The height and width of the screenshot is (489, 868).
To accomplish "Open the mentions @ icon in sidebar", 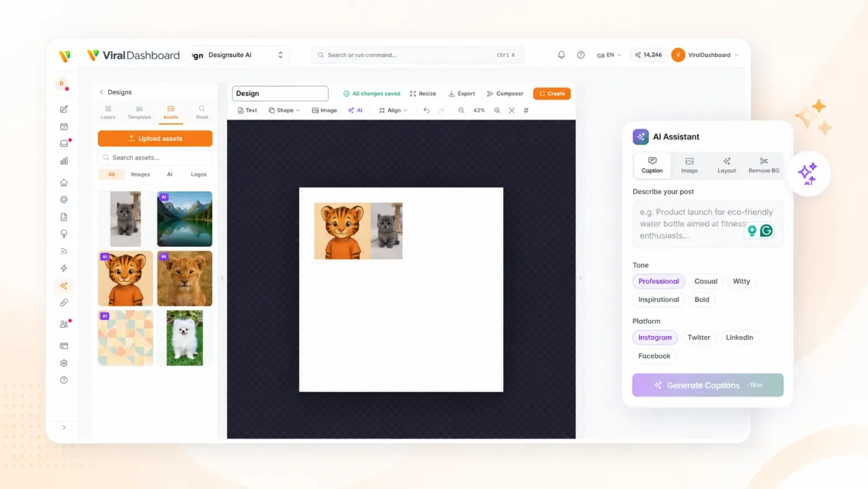I will (x=64, y=200).
